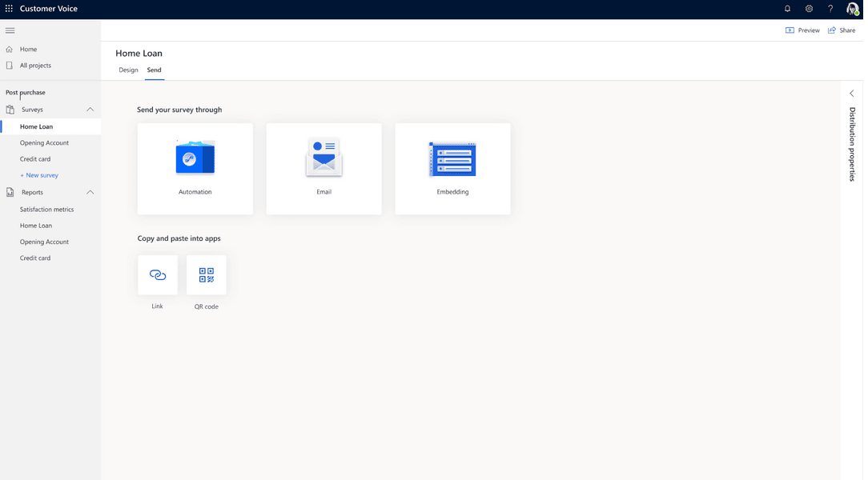Open the Microsoft app launcher waffle
The image size is (868, 480).
click(x=9, y=8)
